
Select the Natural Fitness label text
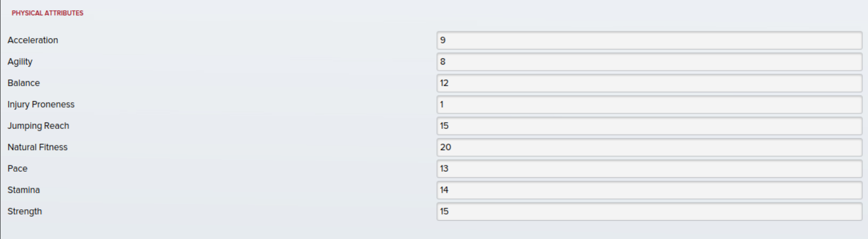click(38, 147)
